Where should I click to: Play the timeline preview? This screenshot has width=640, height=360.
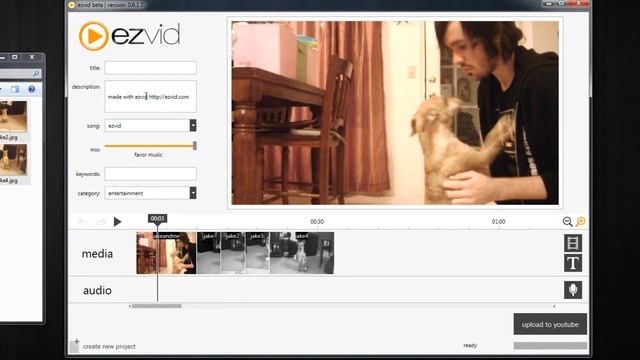pos(118,222)
